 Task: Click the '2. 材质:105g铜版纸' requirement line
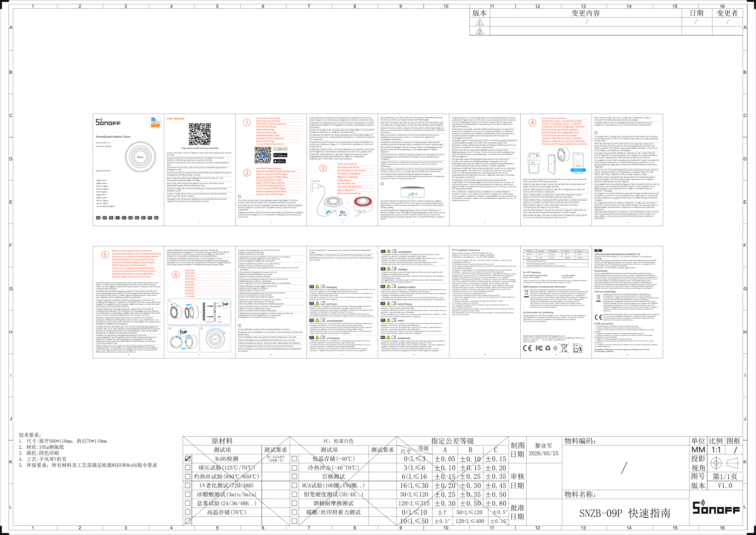pyautogui.click(x=42, y=447)
